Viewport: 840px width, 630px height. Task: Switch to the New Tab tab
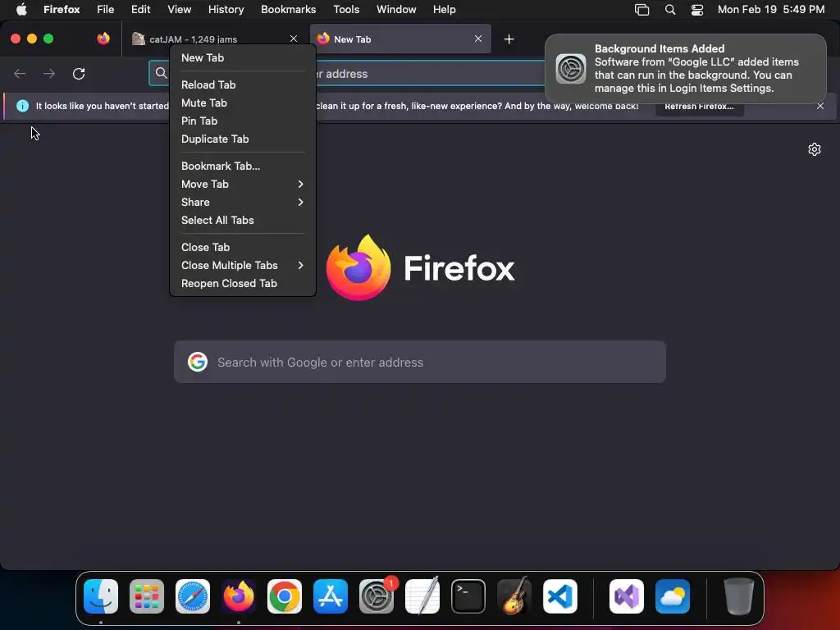coord(400,39)
